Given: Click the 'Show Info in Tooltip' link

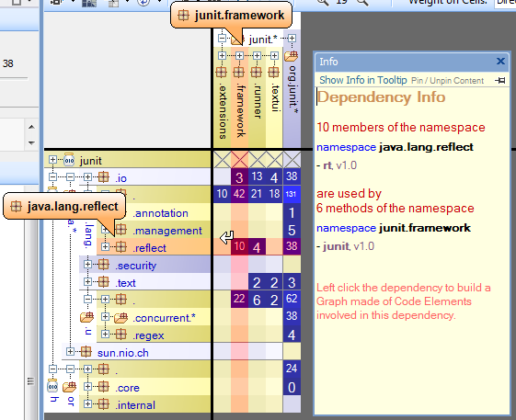Looking at the screenshot, I should pyautogui.click(x=363, y=80).
